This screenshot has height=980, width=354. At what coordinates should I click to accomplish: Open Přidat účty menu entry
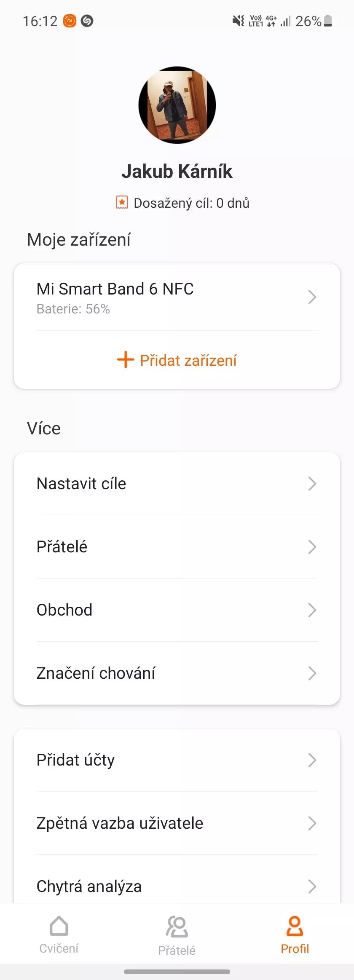pyautogui.click(x=177, y=760)
